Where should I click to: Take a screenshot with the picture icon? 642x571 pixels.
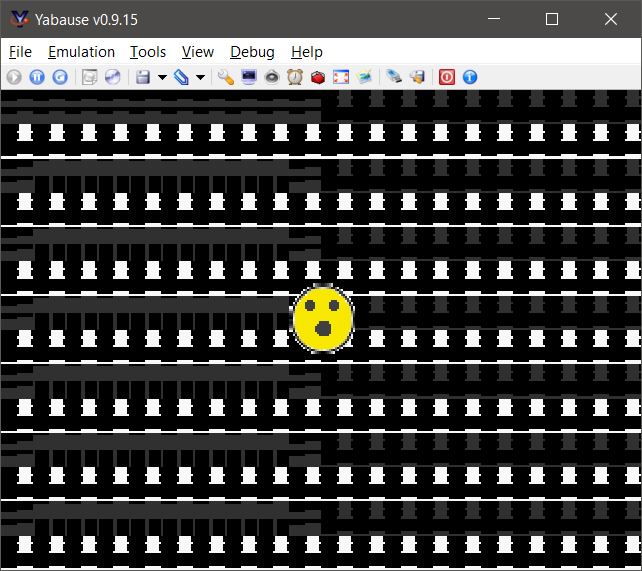point(364,77)
